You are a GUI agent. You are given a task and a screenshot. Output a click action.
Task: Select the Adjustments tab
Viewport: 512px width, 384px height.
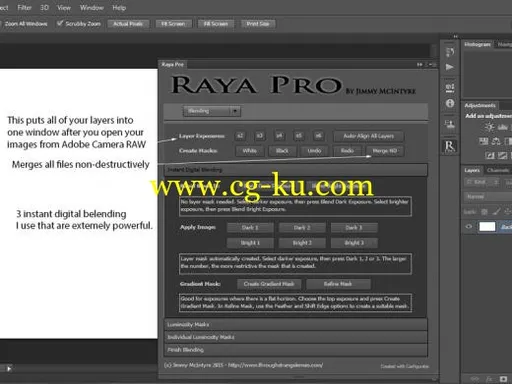tap(480, 105)
